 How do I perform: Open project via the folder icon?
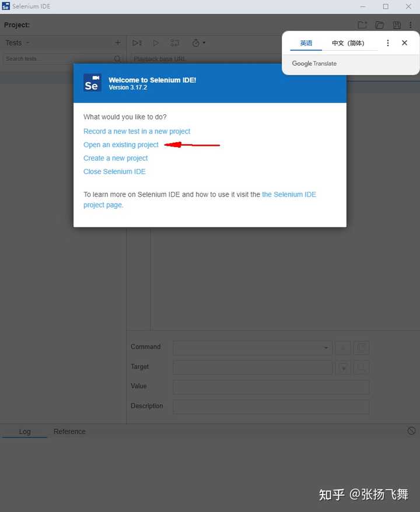(x=380, y=25)
